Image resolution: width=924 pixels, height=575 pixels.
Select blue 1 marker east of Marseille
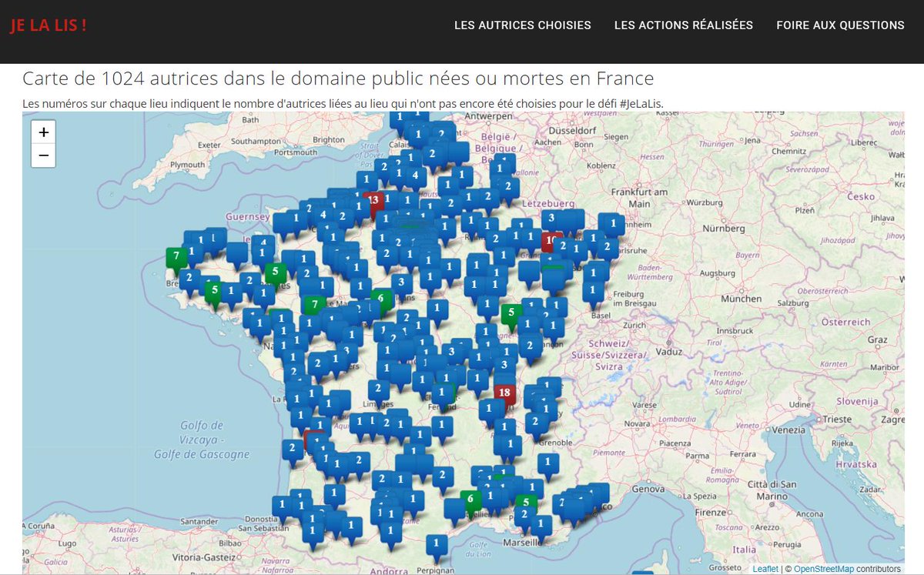tap(541, 527)
